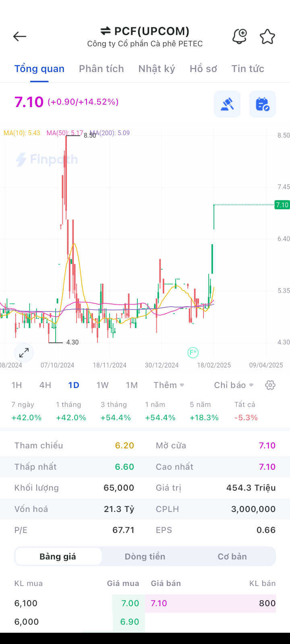Viewport: 290px width, 644px height.
Task: Switch to Dòng tiền segment
Action: point(145,557)
